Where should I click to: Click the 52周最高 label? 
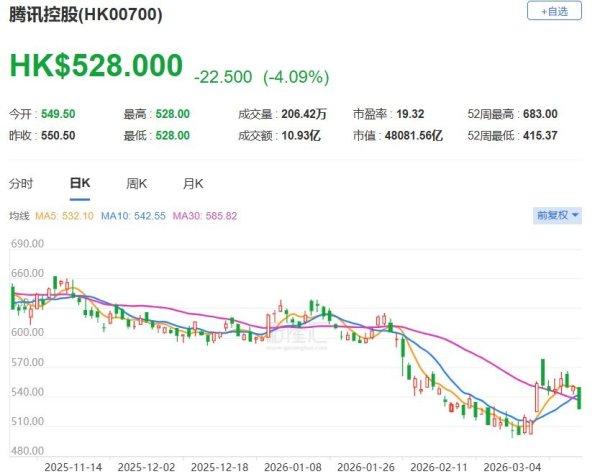tap(490, 114)
